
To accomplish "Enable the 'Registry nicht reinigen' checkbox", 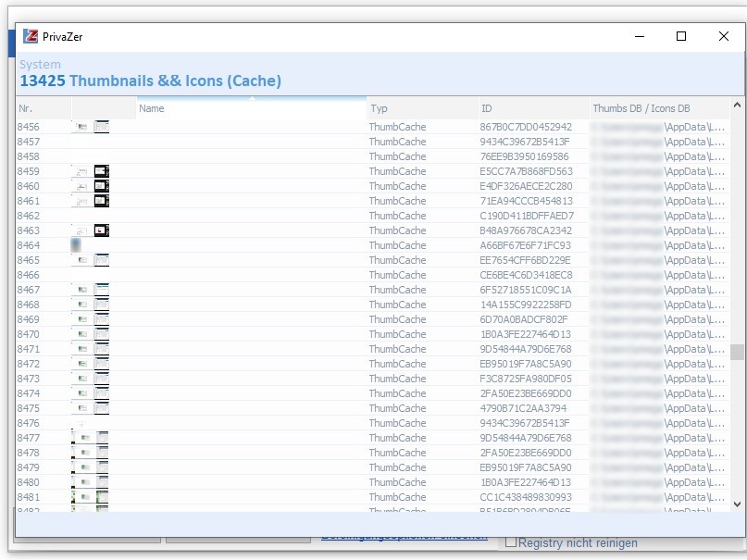I will point(511,542).
